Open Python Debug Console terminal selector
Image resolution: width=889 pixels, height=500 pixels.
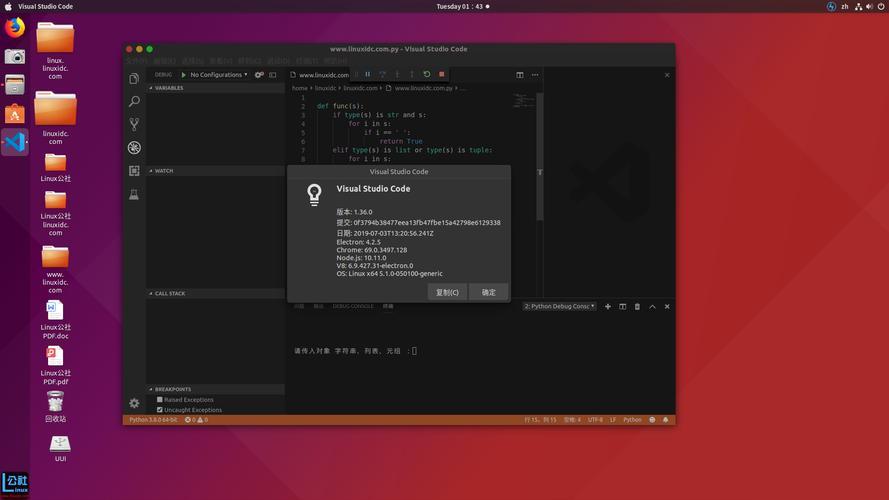[x=559, y=307]
